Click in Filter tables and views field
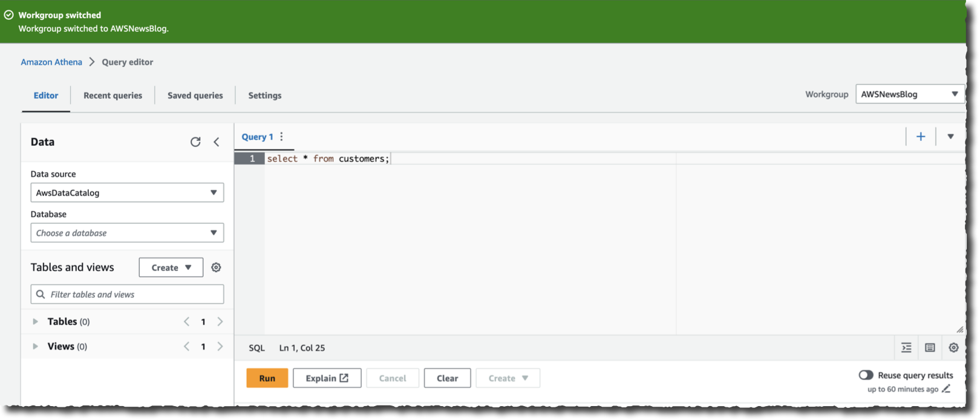 click(x=127, y=294)
